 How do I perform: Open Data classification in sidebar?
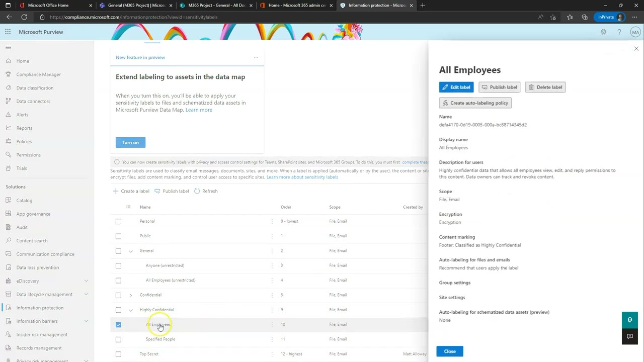(x=35, y=88)
